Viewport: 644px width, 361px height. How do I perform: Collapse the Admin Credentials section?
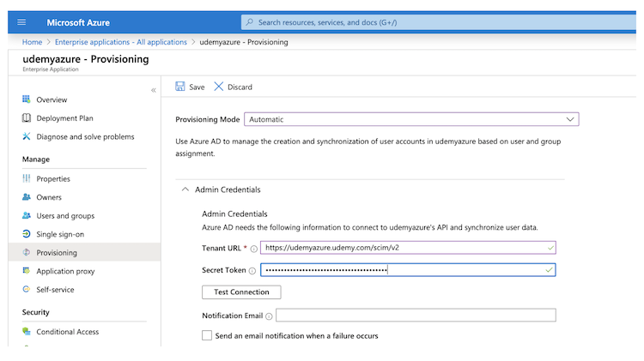(185, 190)
